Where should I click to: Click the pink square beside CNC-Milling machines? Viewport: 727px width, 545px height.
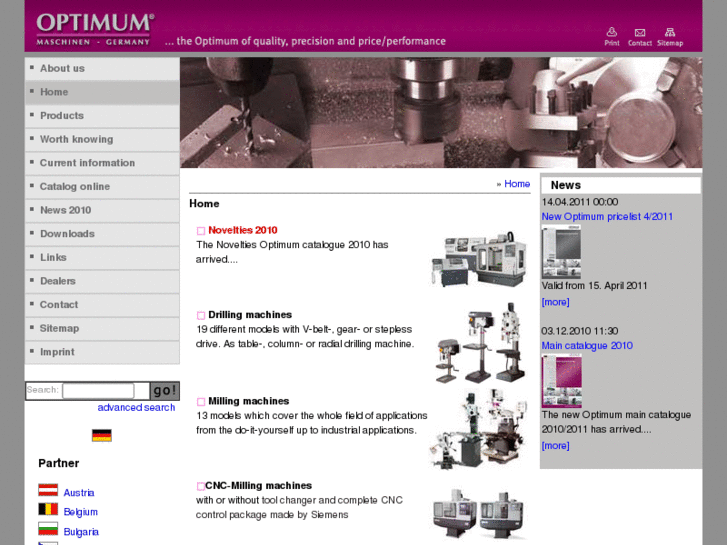click(x=201, y=486)
